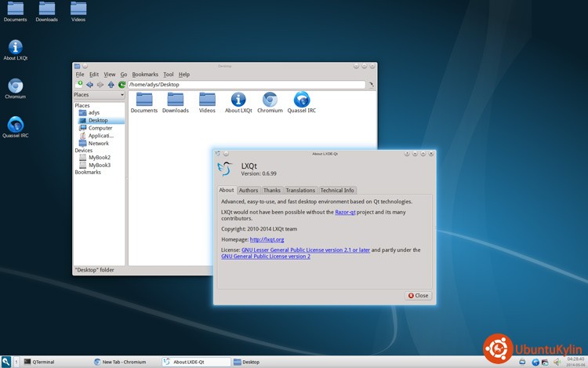Expand the Places side pane dropdown
The image size is (588, 368).
pos(122,95)
